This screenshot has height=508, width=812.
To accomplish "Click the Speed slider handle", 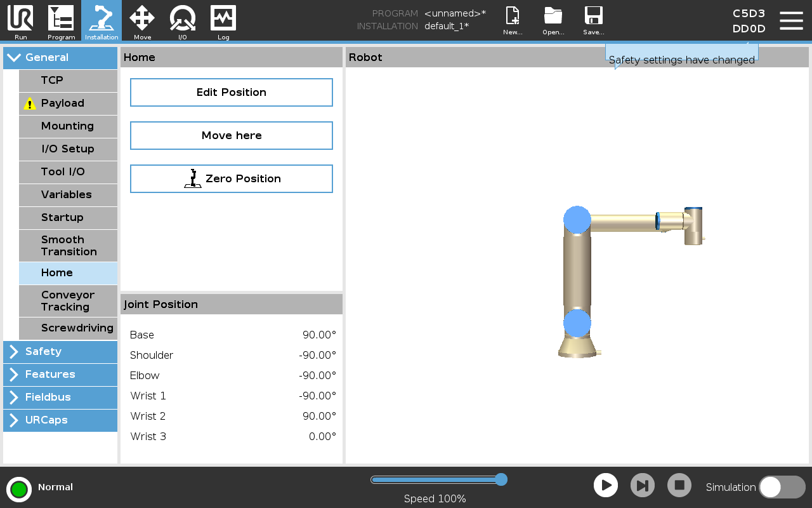I will (501, 479).
